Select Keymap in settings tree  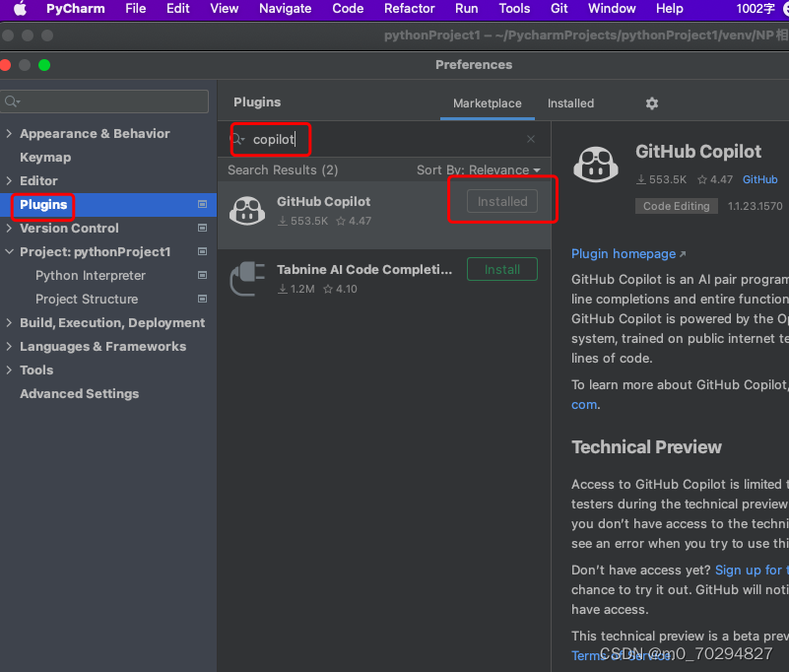(x=45, y=157)
